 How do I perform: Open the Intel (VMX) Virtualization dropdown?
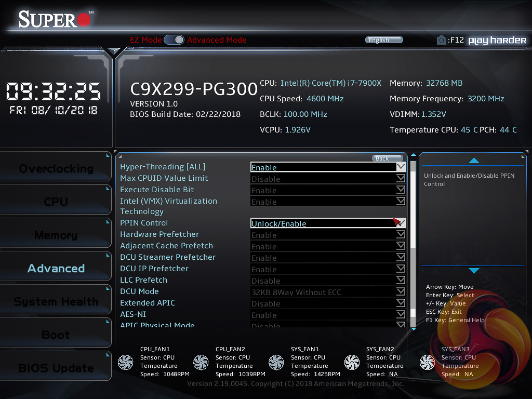(x=328, y=202)
